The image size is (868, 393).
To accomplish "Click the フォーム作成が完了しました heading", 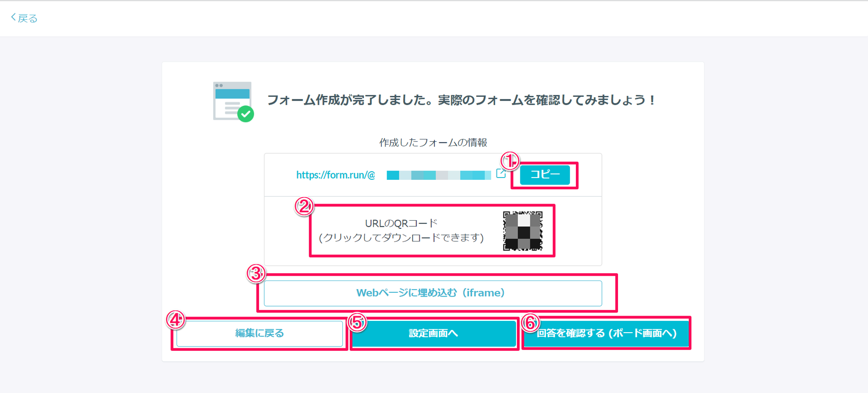I will pyautogui.click(x=461, y=100).
